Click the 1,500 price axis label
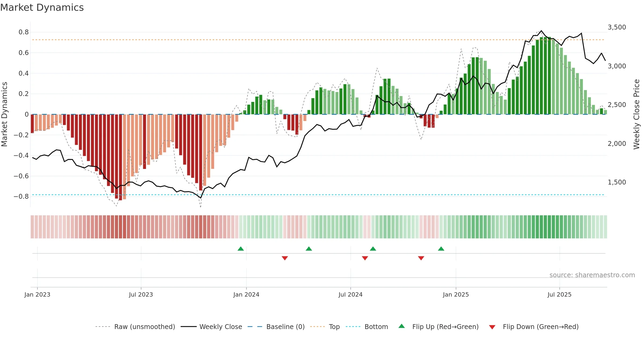Viewport: 644px width, 362px height. pos(617,182)
